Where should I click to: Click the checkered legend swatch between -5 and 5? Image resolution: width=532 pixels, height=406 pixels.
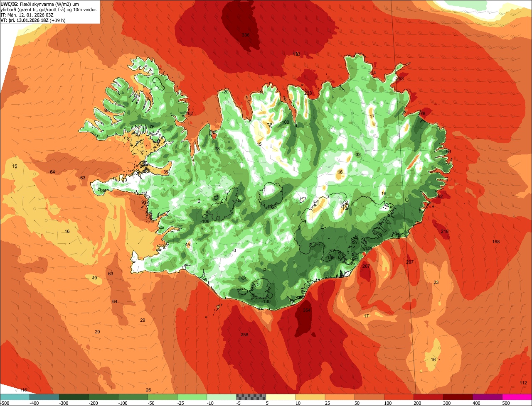point(251,397)
